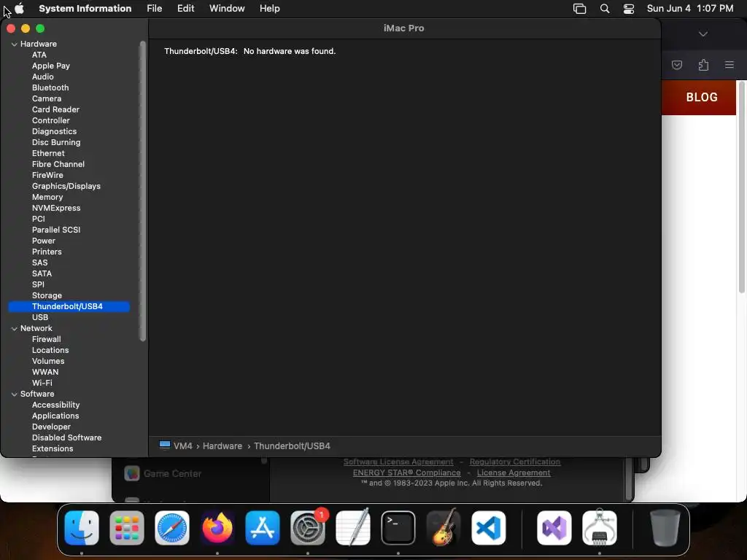Select Accessibility under Software
The height and width of the screenshot is (560, 747).
55,405
